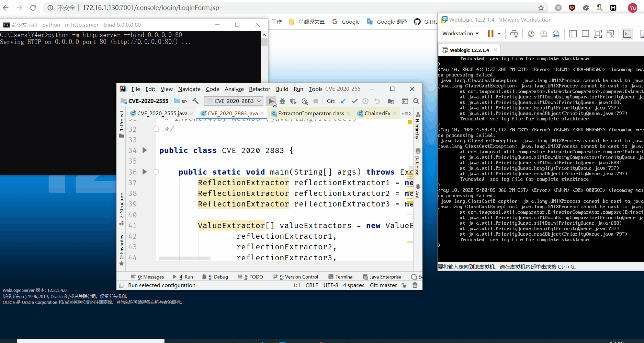The width and height of the screenshot is (644, 343).
Task: Run the CVE_2020_2883 configuration
Action: (x=271, y=101)
